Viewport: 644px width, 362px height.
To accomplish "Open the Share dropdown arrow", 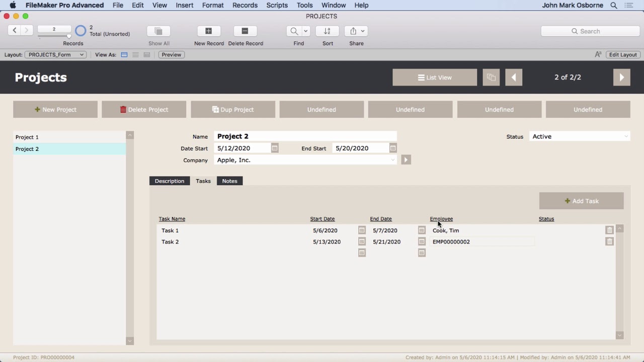I will click(363, 31).
